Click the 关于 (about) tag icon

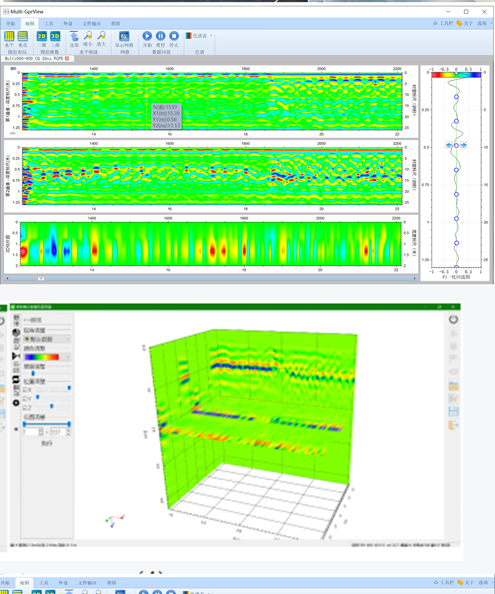tap(459, 23)
